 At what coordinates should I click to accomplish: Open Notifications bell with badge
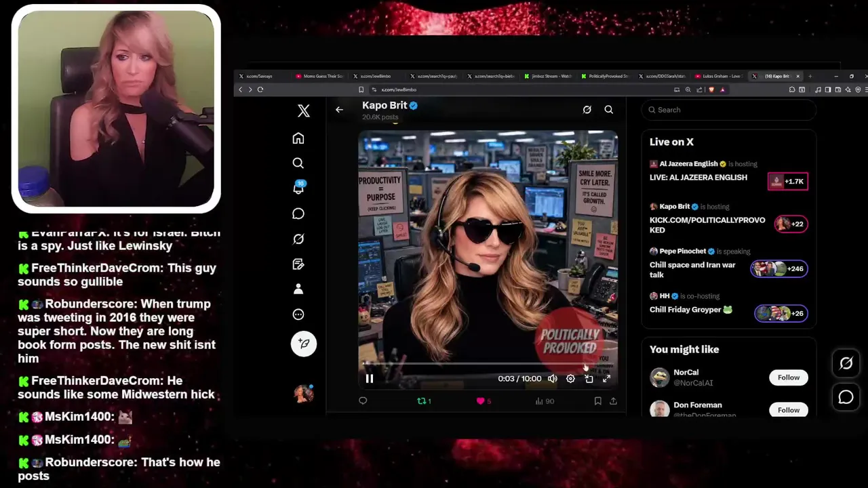298,188
